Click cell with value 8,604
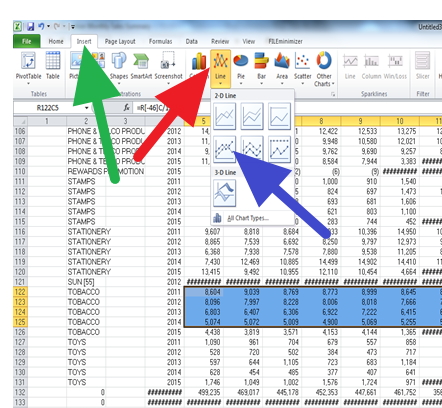Viewport: 442px width, 408px height. point(203,292)
